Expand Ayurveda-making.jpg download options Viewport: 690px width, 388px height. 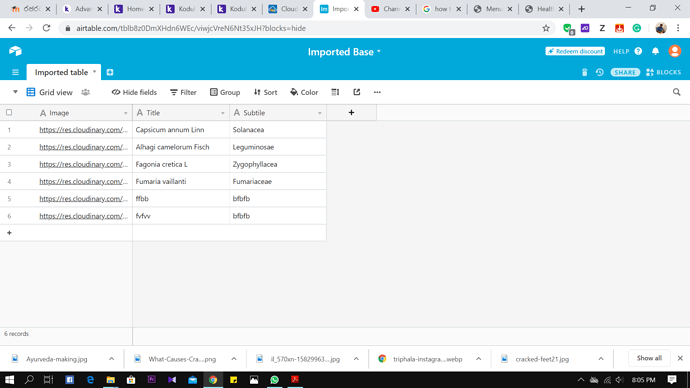click(111, 359)
